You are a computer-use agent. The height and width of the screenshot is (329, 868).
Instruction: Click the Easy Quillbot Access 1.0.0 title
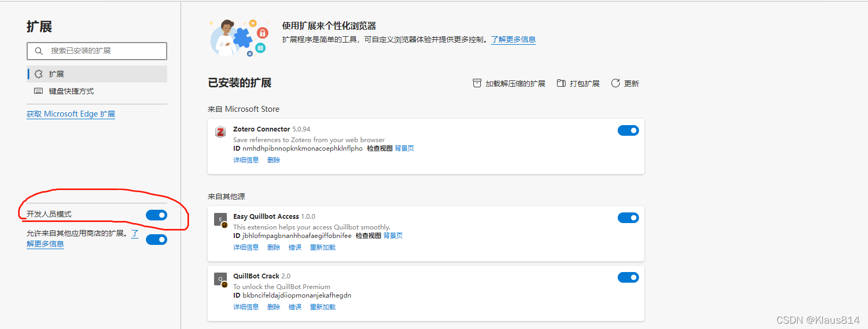(x=274, y=217)
